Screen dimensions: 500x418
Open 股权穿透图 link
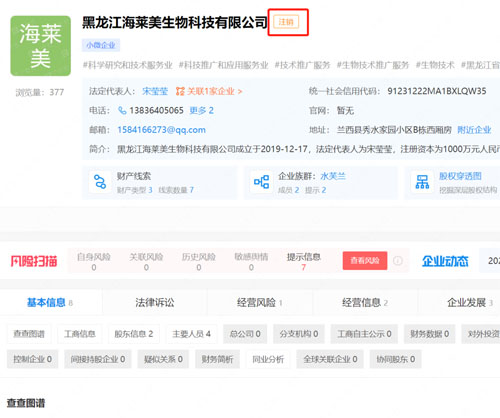[460, 176]
